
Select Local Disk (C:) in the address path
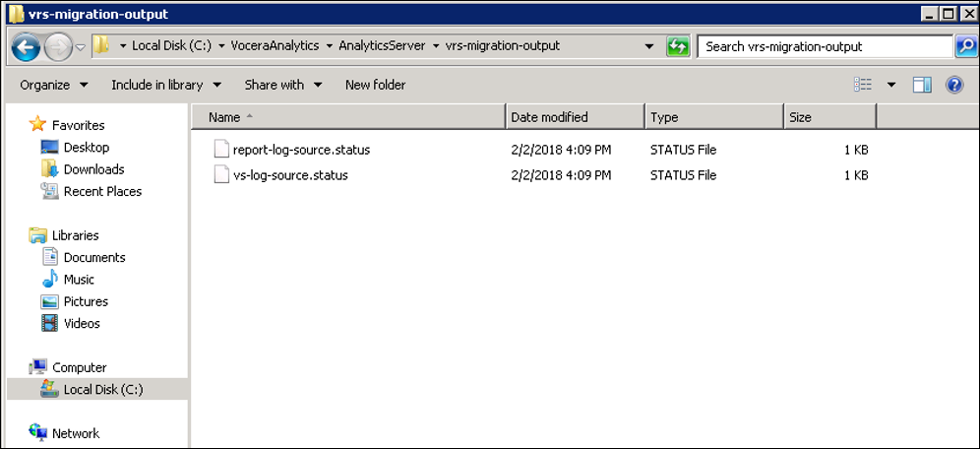171,45
